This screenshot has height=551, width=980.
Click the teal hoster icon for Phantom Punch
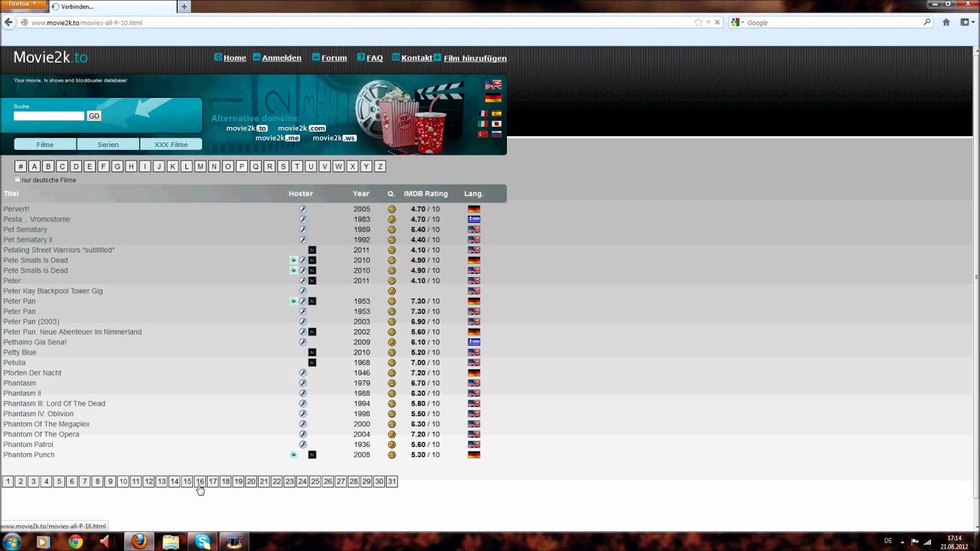click(x=293, y=455)
